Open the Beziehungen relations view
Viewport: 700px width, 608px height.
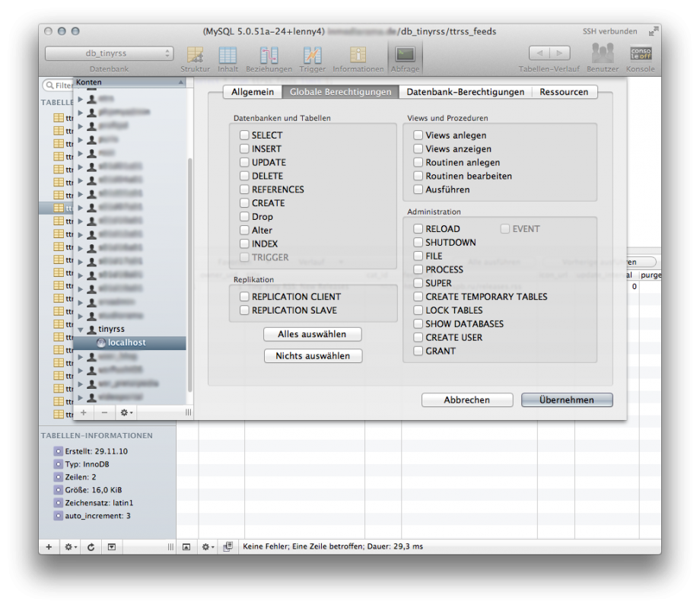pos(269,59)
